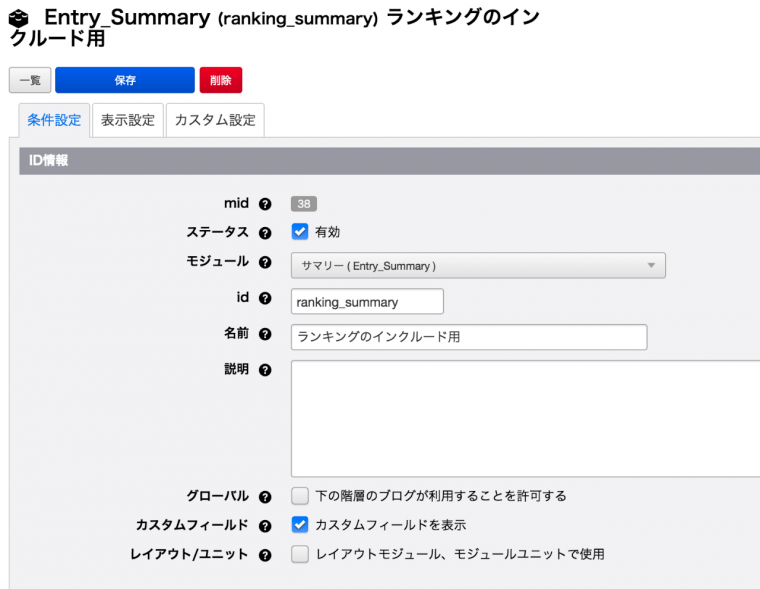Show help tooltip for 名前 field
Screen dimensions: 760x589
pos(265,335)
